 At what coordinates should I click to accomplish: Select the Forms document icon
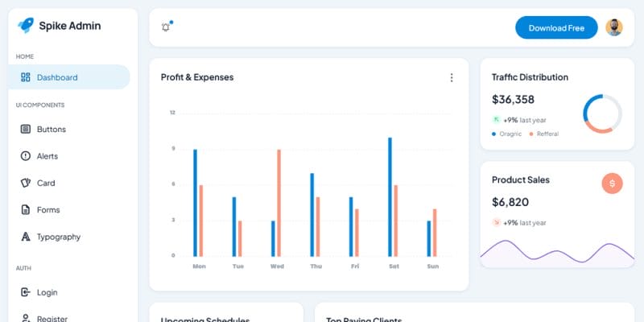pyautogui.click(x=26, y=210)
